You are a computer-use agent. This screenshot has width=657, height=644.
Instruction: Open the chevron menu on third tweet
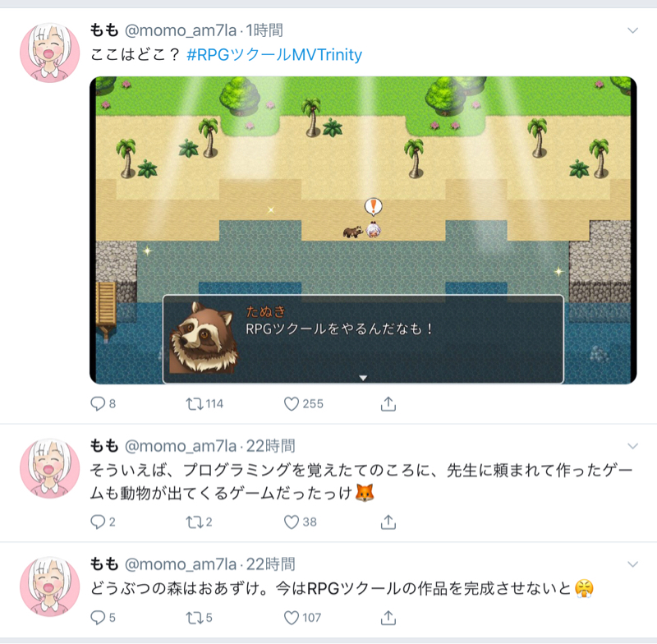pos(632,564)
